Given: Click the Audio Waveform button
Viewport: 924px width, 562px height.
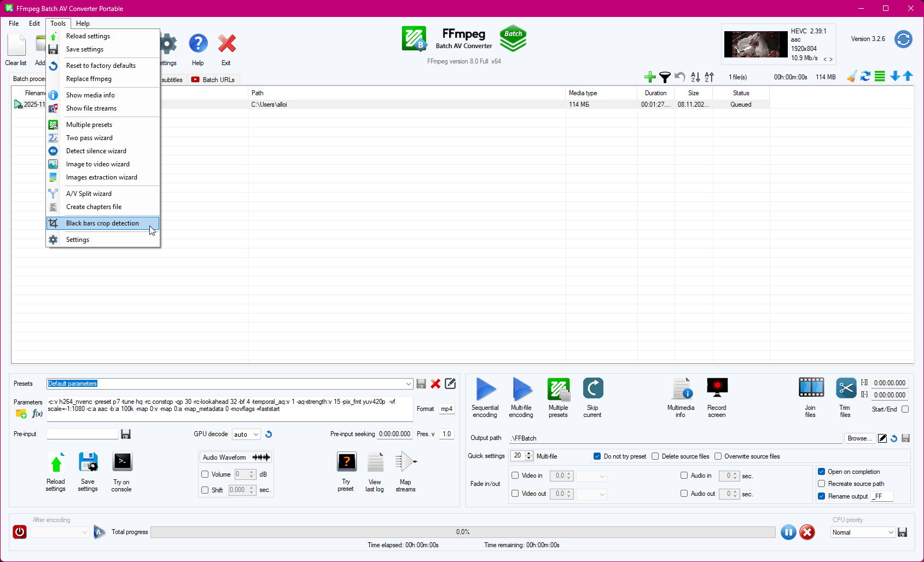Looking at the screenshot, I should (x=236, y=457).
